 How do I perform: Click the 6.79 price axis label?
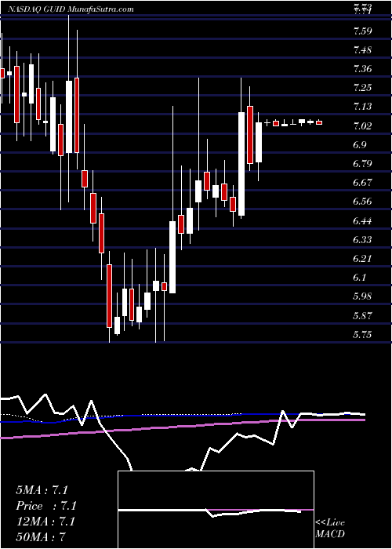click(x=362, y=164)
